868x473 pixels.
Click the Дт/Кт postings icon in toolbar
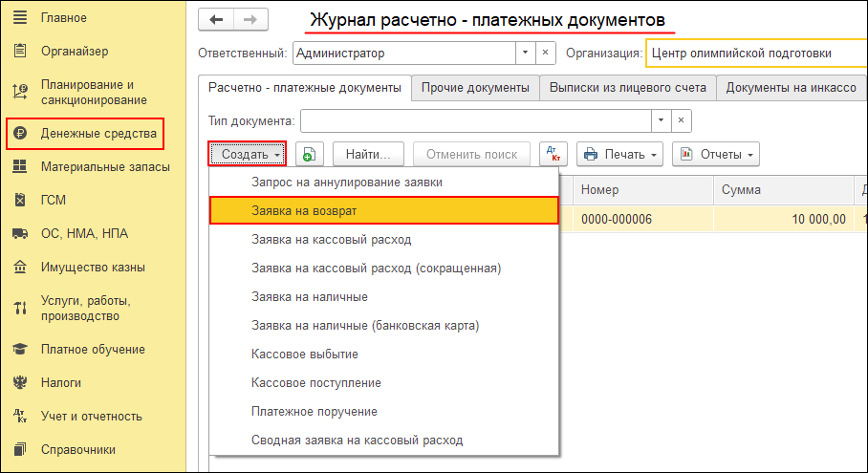click(x=553, y=154)
